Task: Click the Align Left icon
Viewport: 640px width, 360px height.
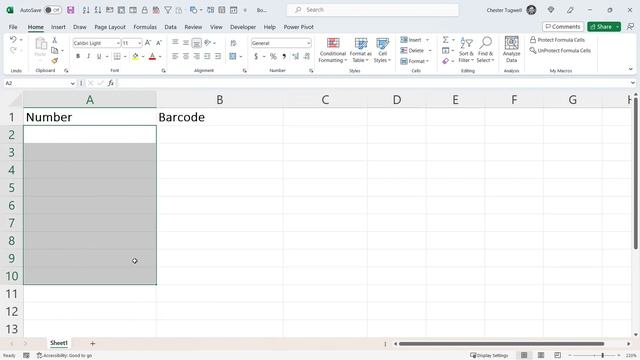Action: pyautogui.click(x=175, y=56)
